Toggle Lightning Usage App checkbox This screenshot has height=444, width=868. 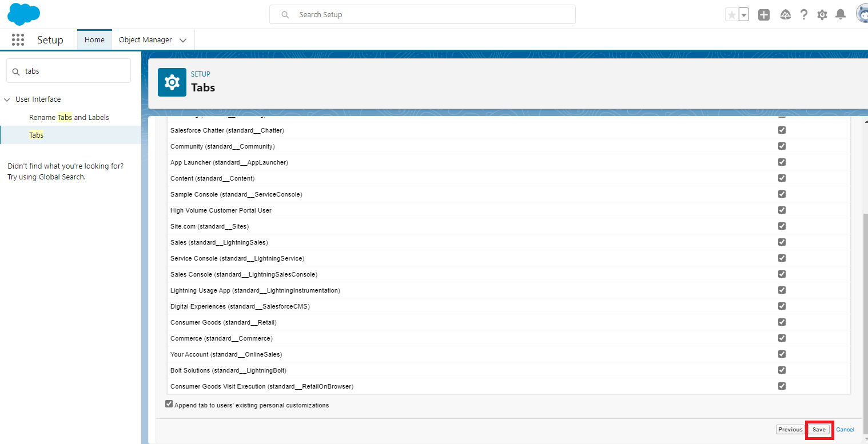pyautogui.click(x=782, y=290)
